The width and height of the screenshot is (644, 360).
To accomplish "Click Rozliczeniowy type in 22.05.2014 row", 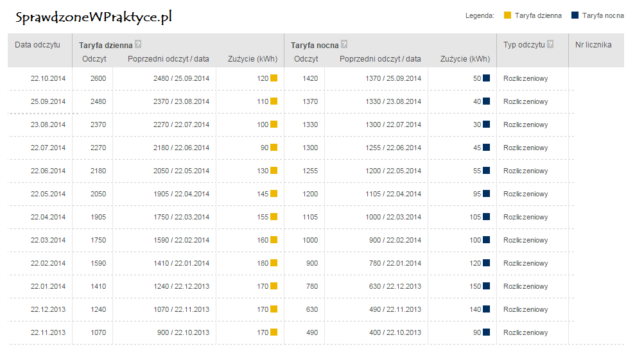I will [x=525, y=194].
